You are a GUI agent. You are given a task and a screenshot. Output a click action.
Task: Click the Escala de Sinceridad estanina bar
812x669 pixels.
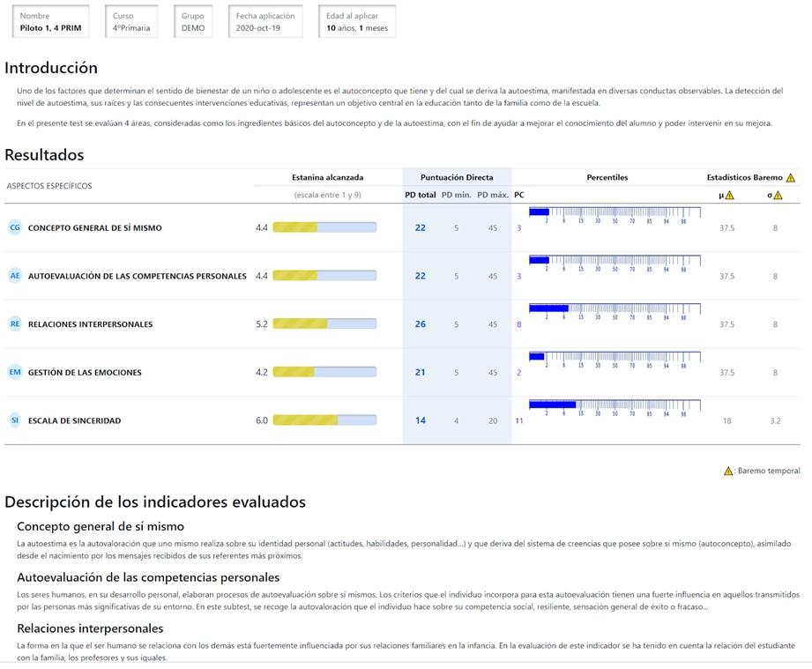[324, 420]
